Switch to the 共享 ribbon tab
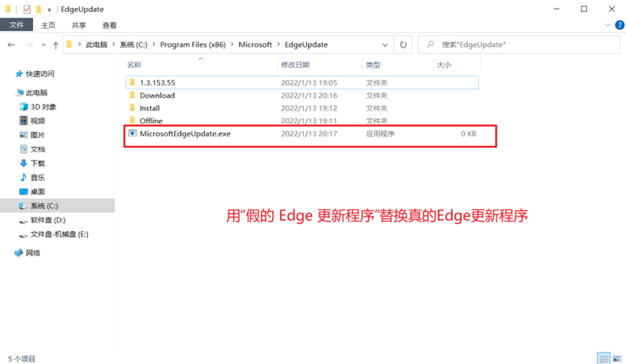 (78, 25)
